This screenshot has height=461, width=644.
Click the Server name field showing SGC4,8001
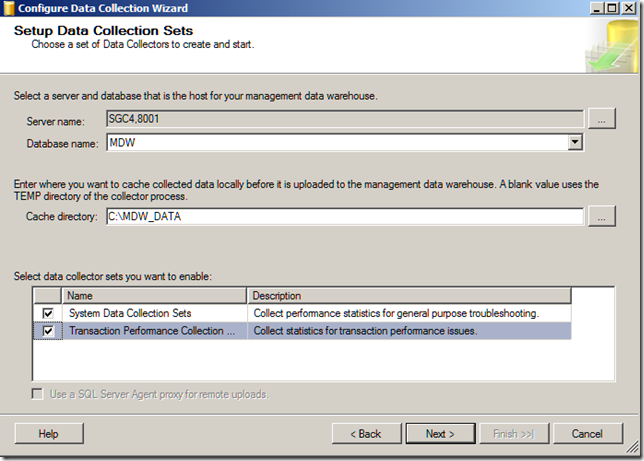coord(343,120)
